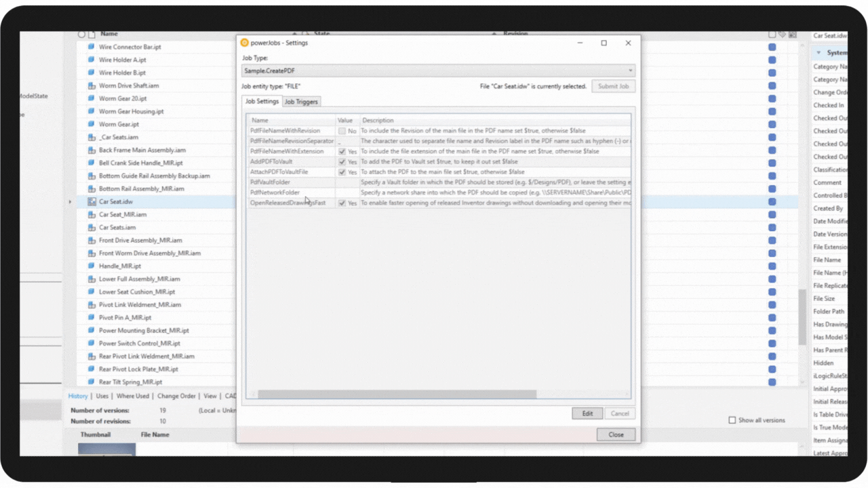The width and height of the screenshot is (868, 488).
Task: Toggle the PdfFileNameWithExtension checkbox
Action: (x=342, y=152)
